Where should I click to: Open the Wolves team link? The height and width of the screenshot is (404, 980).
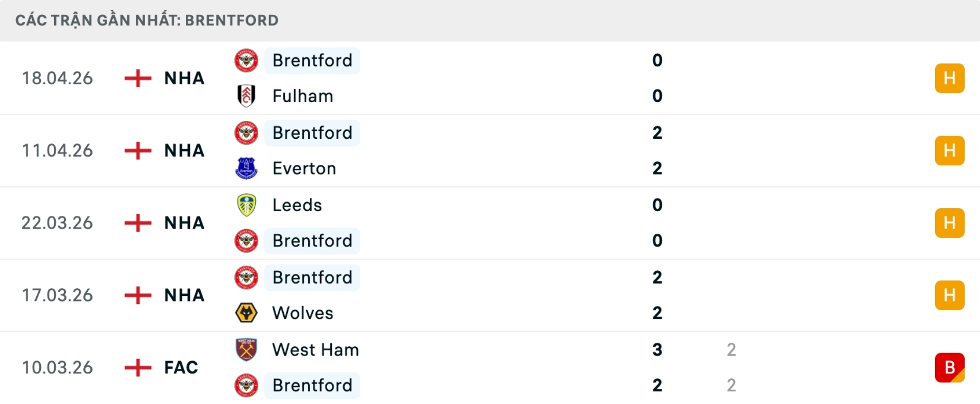click(x=303, y=313)
